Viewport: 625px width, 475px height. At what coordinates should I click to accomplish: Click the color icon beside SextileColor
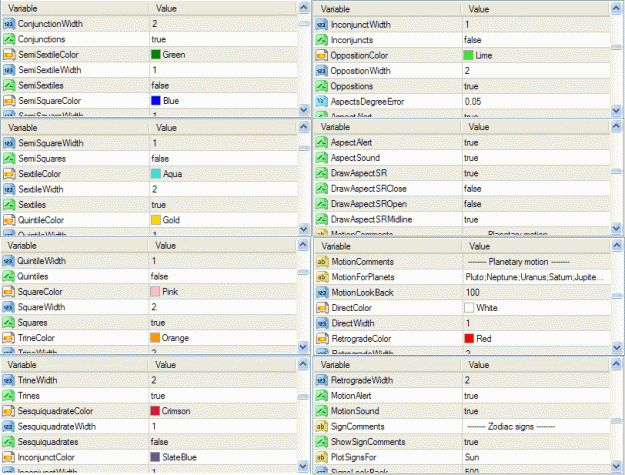tap(9, 174)
